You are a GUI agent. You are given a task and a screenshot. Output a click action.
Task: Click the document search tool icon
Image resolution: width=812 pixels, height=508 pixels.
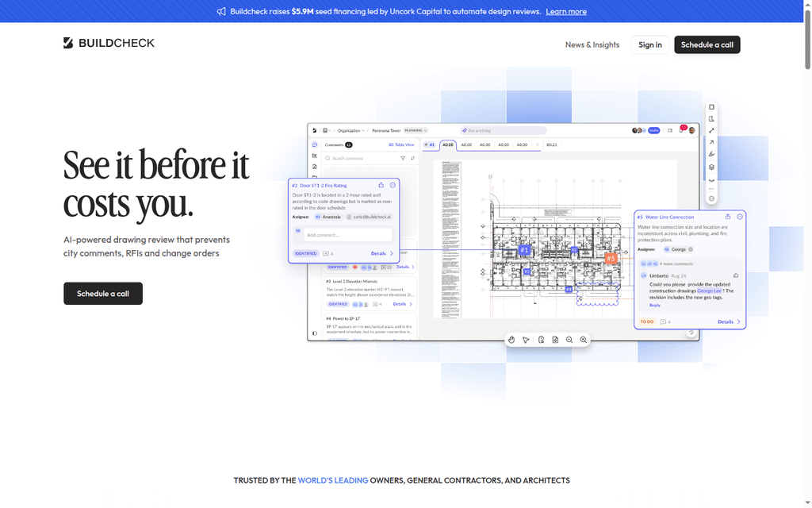541,340
